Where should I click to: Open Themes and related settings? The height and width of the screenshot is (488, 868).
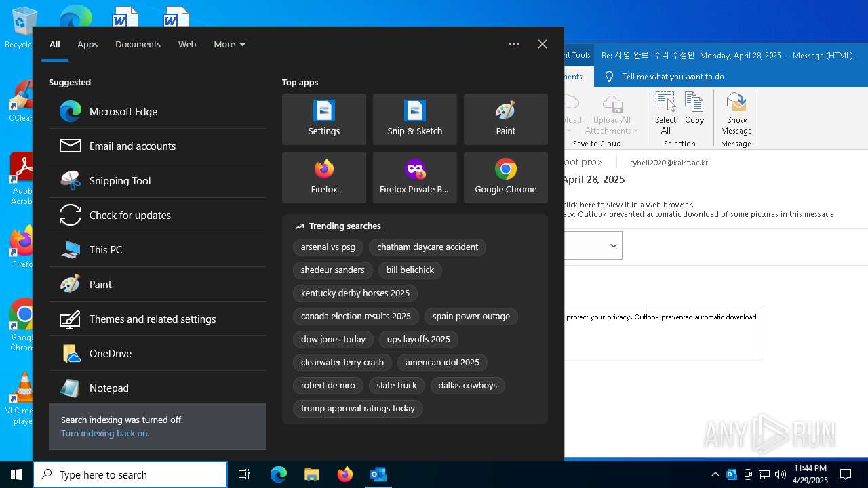tap(157, 319)
